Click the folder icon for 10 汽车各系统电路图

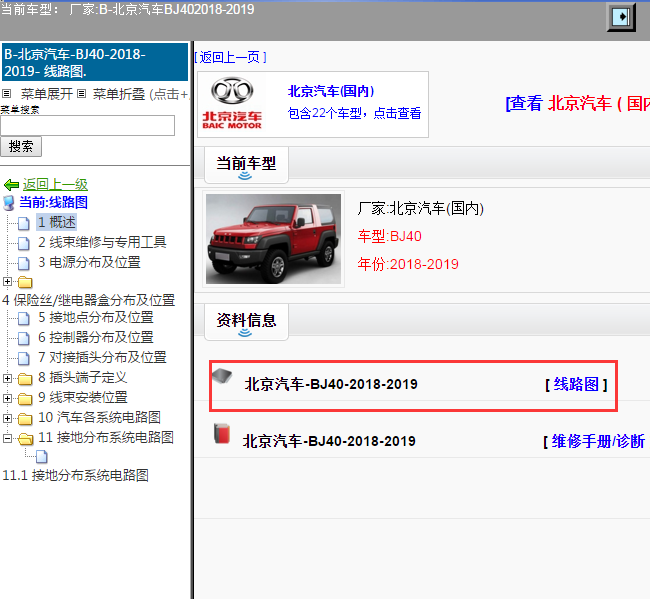tap(25, 418)
